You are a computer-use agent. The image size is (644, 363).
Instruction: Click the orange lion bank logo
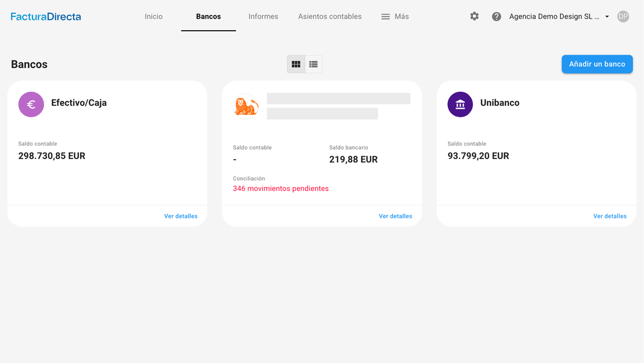coord(246,106)
